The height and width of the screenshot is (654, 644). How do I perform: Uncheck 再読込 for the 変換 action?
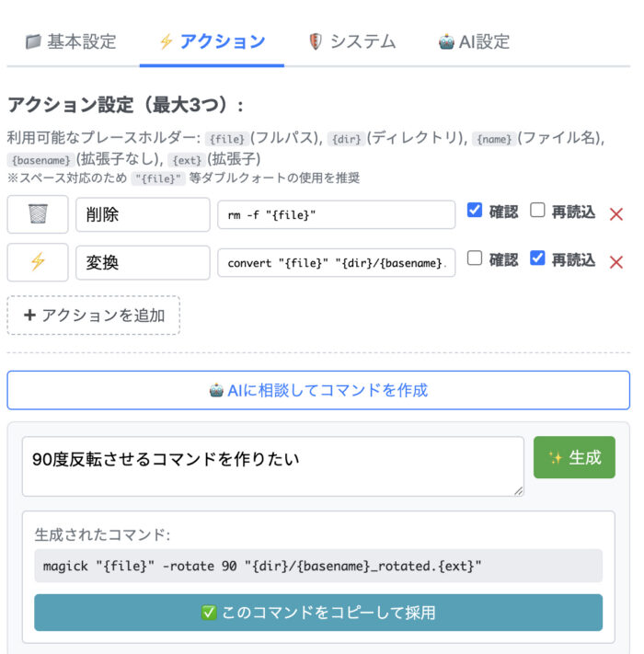[x=537, y=258]
